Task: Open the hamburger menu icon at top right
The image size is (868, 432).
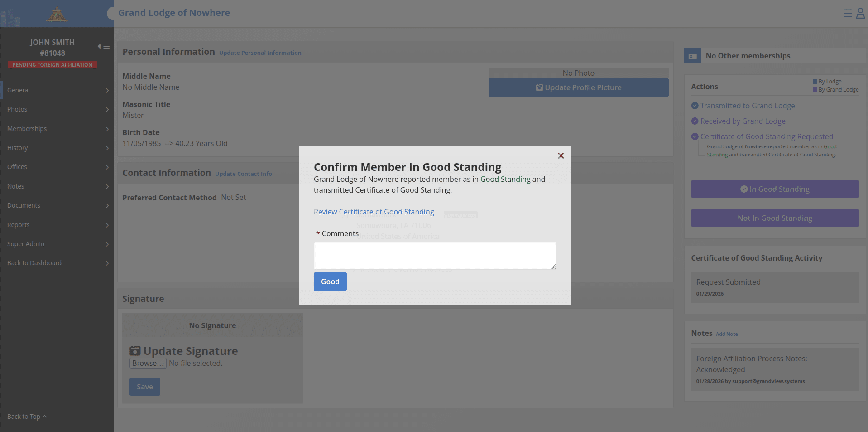Action: pyautogui.click(x=848, y=13)
